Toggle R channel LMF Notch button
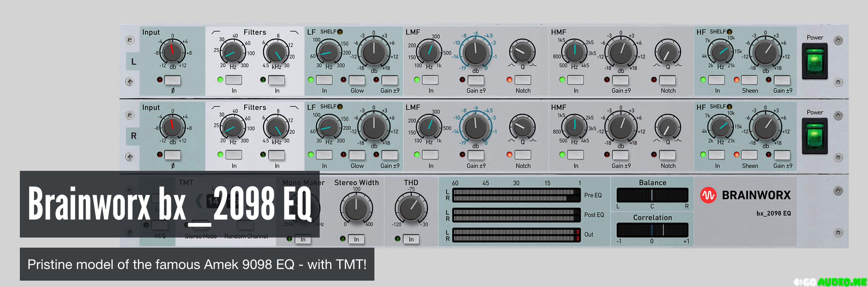 523,155
